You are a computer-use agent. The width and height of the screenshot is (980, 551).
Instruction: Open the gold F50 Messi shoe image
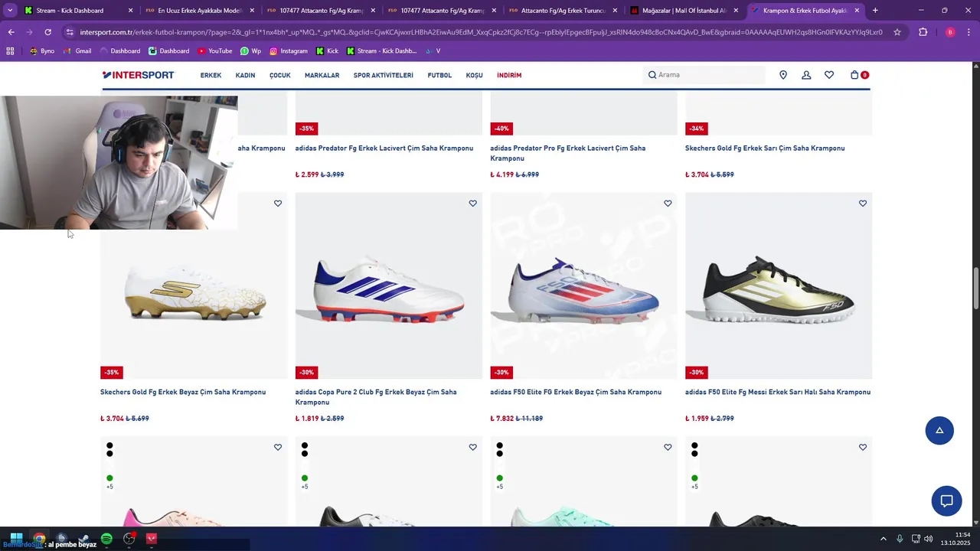coord(779,285)
